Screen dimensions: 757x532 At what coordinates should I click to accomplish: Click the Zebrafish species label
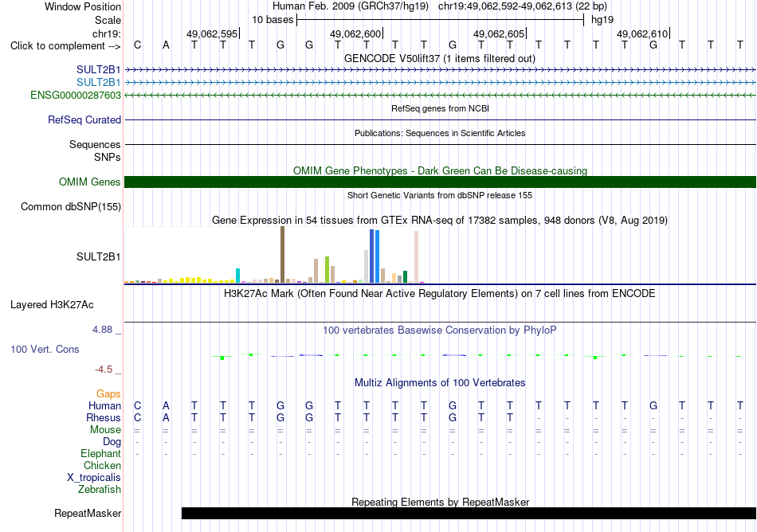click(100, 489)
